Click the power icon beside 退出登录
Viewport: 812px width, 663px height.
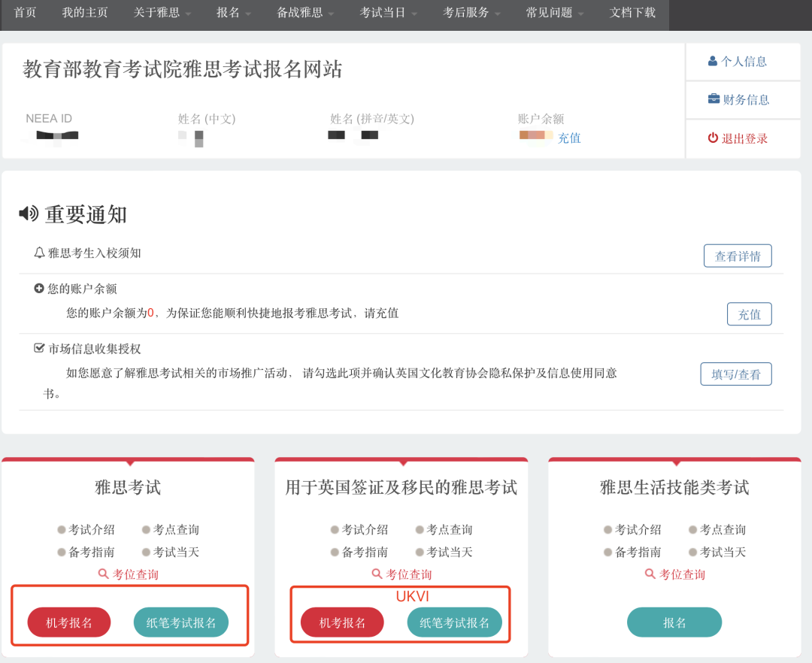[x=713, y=138]
